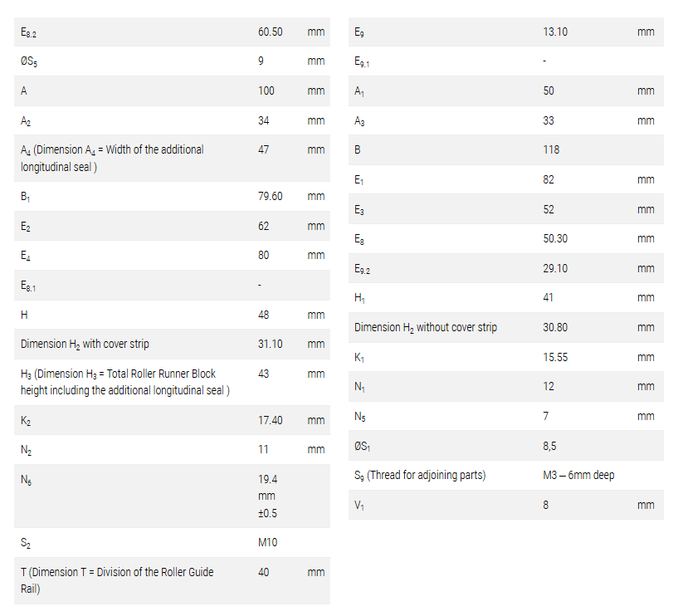678x616 pixels.
Task: Click the H3 Total Roller Runner Block description
Action: pyautogui.click(x=125, y=382)
